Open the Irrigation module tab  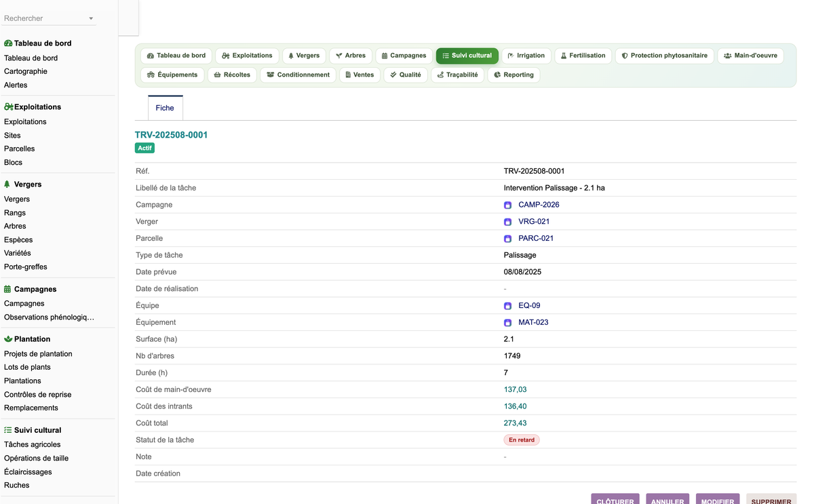click(526, 56)
